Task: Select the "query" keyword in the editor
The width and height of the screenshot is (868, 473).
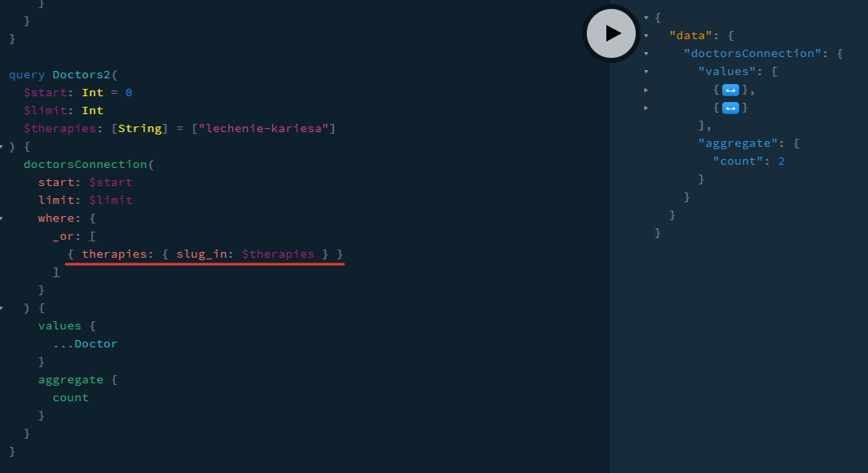Action: point(27,75)
